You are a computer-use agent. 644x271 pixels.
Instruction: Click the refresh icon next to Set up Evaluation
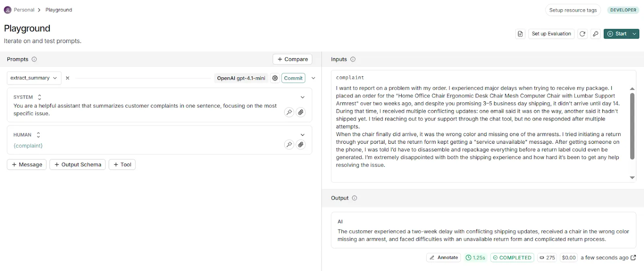[x=582, y=34]
